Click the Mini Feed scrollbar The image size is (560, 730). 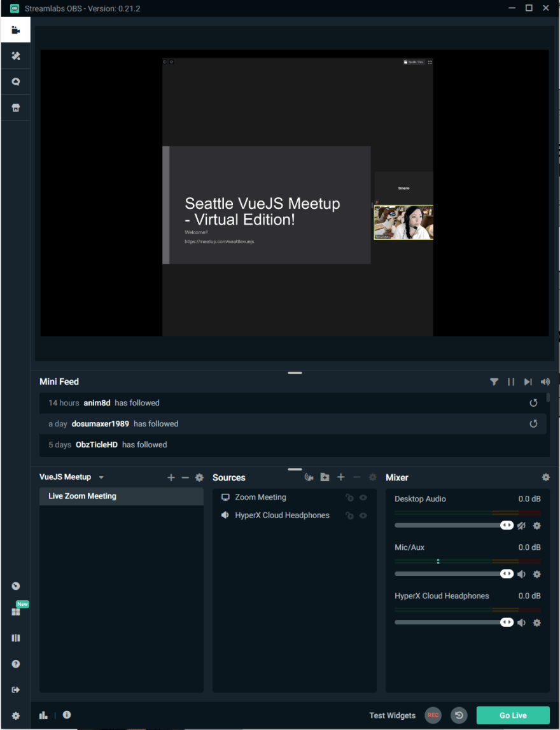pos(548,397)
